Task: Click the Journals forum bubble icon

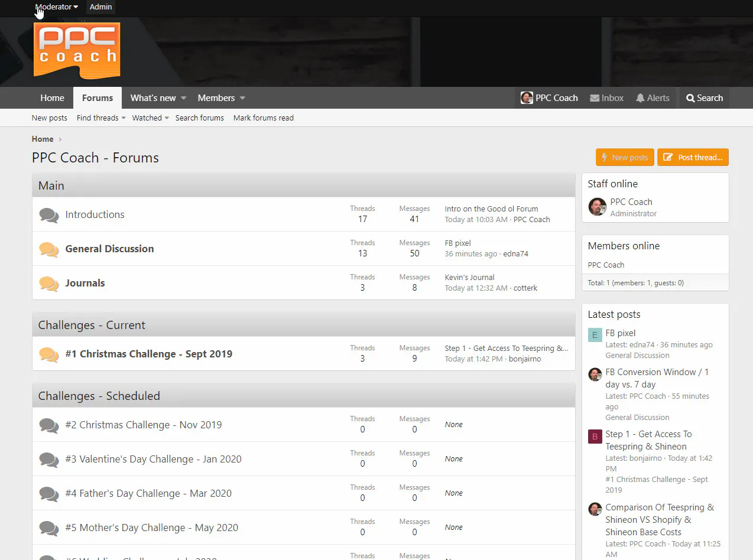Action: tap(49, 284)
